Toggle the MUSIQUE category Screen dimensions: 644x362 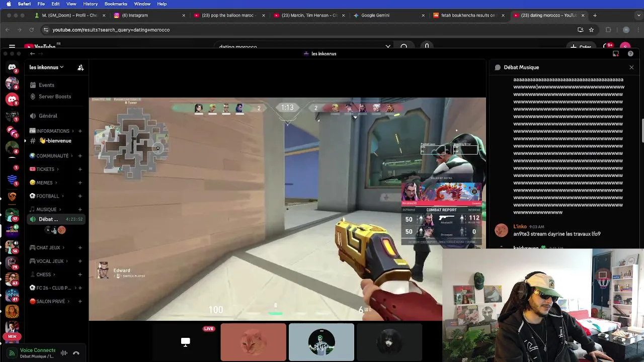[45, 210]
